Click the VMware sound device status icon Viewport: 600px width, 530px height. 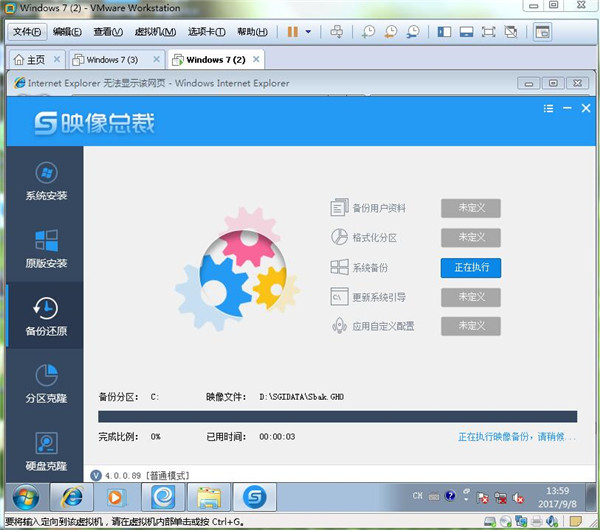tap(551, 521)
